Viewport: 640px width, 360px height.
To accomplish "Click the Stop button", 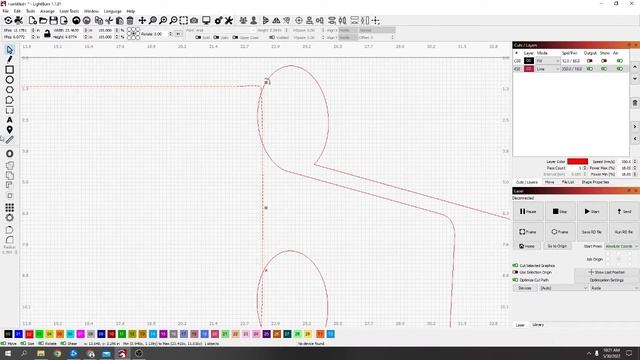I will click(x=560, y=211).
